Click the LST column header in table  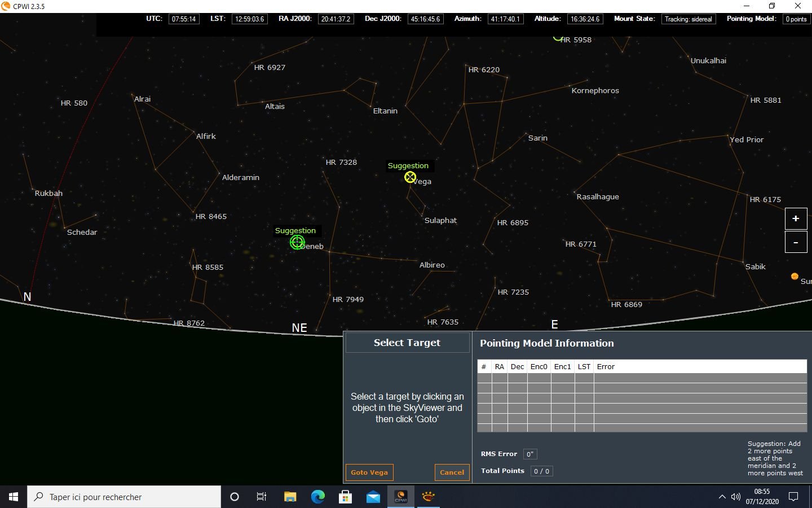pyautogui.click(x=584, y=367)
